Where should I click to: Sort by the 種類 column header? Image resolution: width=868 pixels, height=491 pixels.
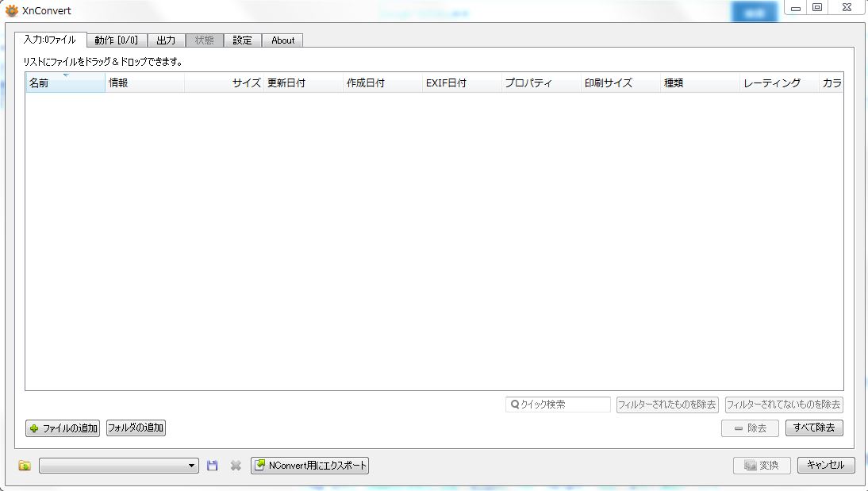coord(700,83)
